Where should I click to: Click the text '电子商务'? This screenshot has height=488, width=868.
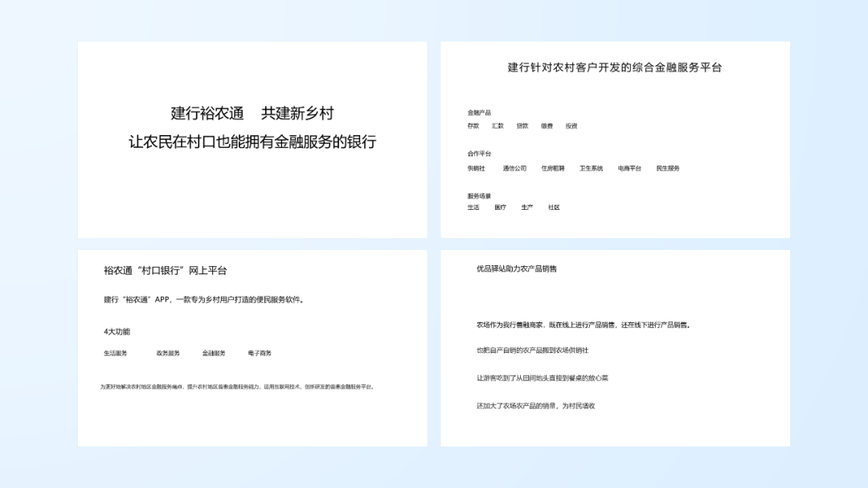pyautogui.click(x=260, y=353)
